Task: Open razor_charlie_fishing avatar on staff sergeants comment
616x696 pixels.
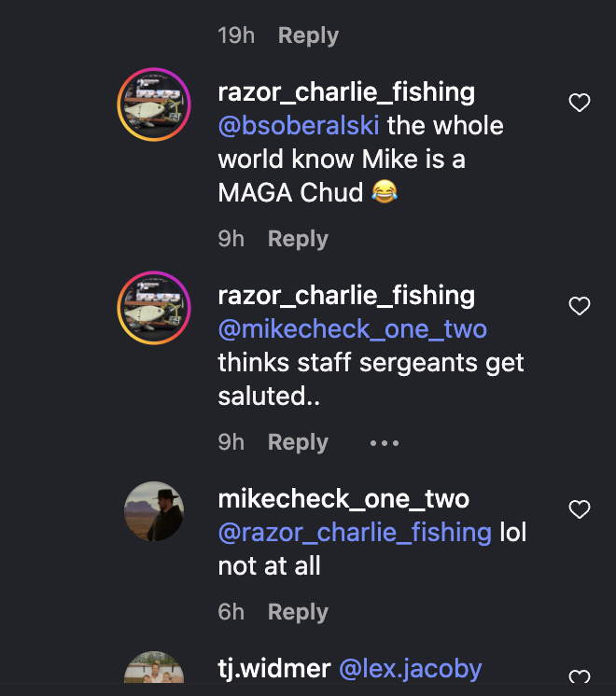Action: (154, 308)
